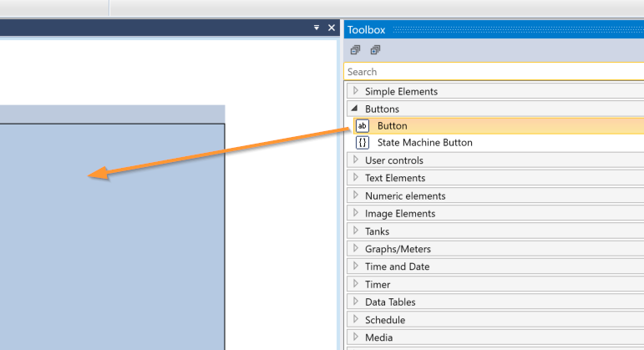Select the Button element's 'ab' icon
Viewport: 644px width, 350px height.
pos(362,126)
